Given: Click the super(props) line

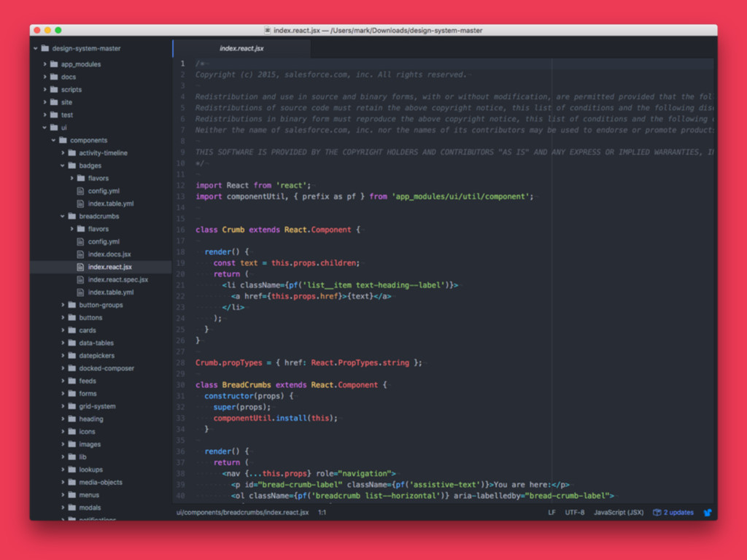Looking at the screenshot, I should point(242,407).
